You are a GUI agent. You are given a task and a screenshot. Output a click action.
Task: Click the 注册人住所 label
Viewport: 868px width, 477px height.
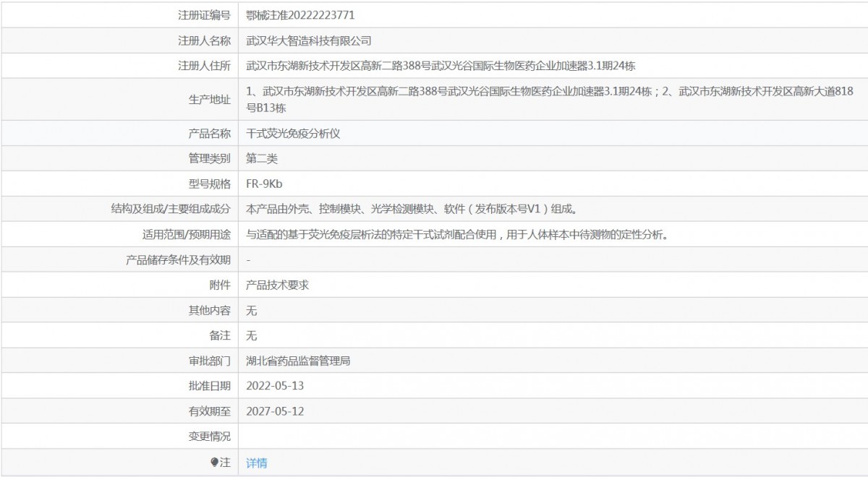[x=204, y=66]
